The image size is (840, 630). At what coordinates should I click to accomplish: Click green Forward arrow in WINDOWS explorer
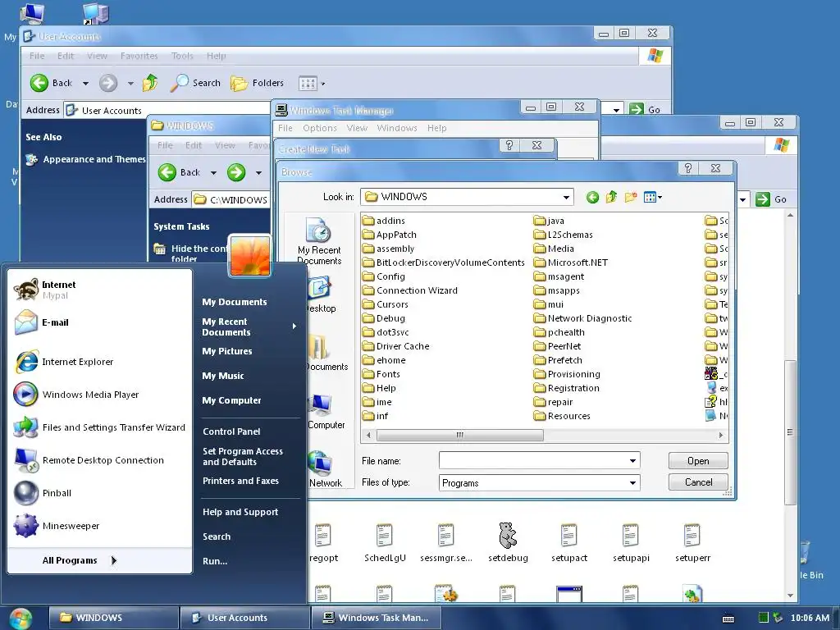pyautogui.click(x=236, y=172)
